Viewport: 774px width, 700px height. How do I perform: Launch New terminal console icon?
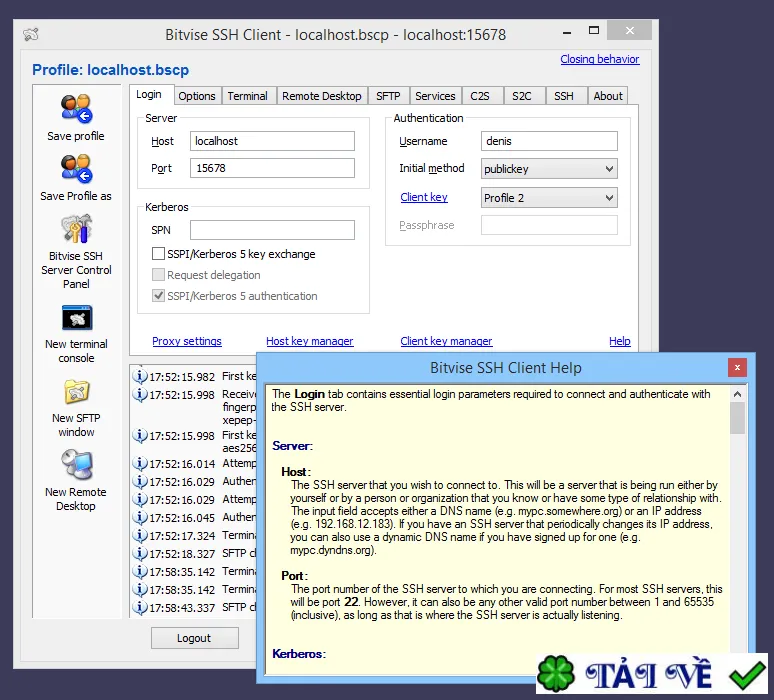coord(77,317)
